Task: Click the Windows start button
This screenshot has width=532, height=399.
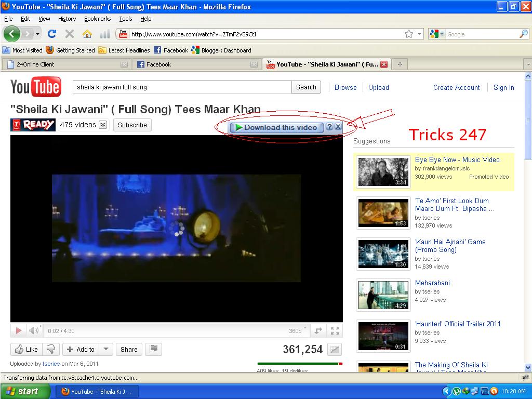Action: (24, 391)
